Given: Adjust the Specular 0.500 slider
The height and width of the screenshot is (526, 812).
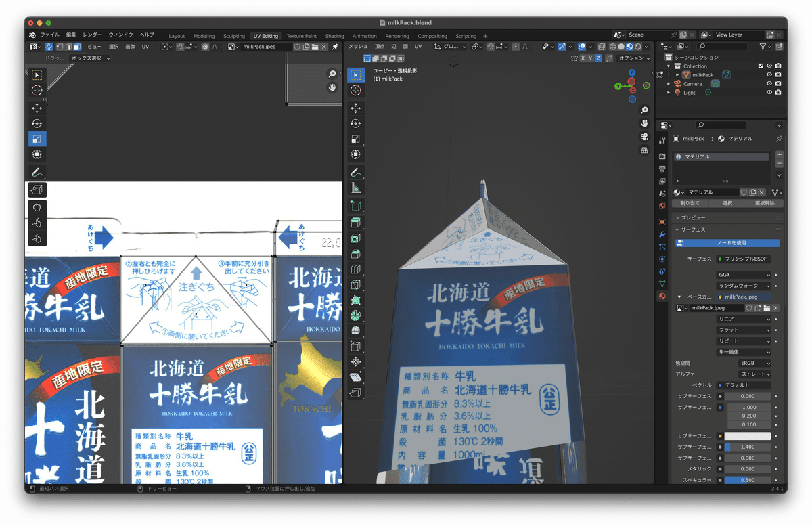Looking at the screenshot, I should (748, 480).
